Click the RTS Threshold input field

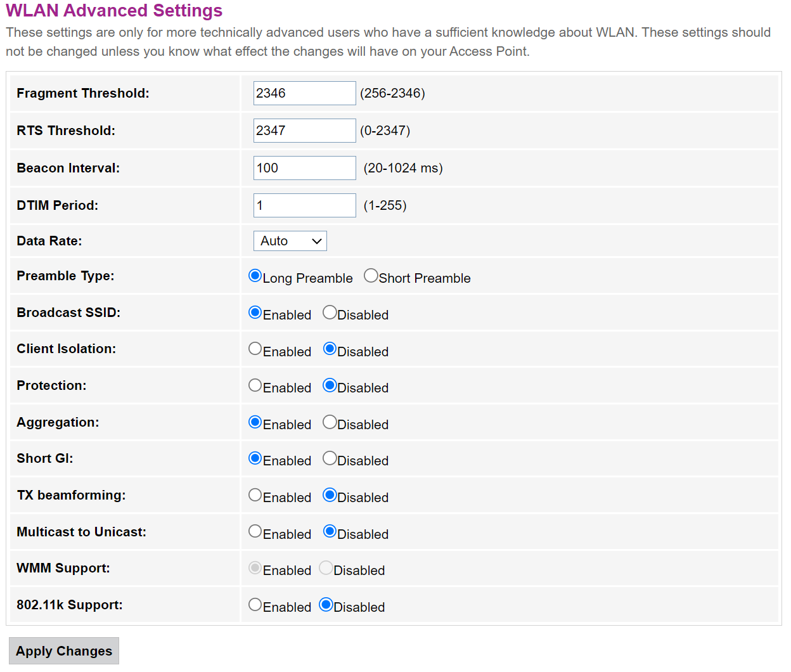tap(304, 131)
